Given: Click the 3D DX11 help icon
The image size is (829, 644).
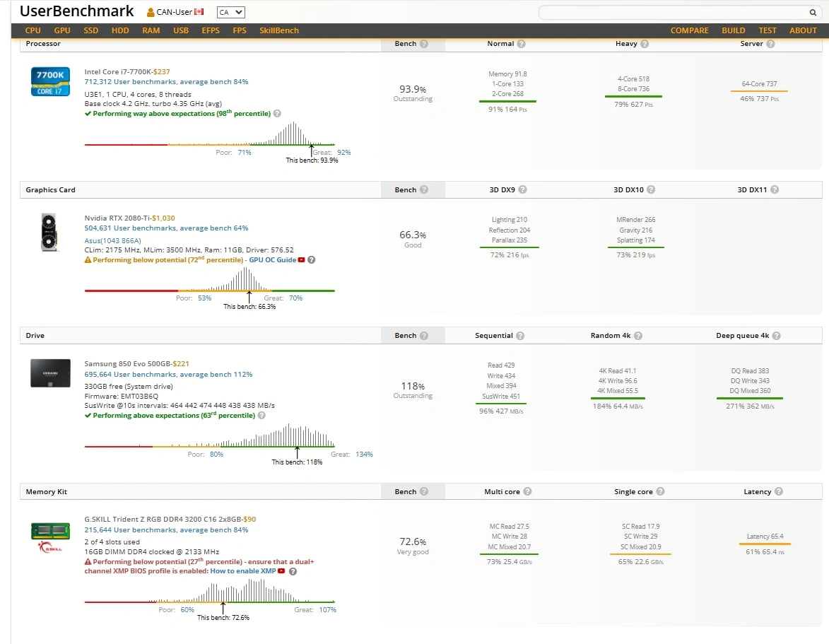Looking at the screenshot, I should [x=775, y=190].
